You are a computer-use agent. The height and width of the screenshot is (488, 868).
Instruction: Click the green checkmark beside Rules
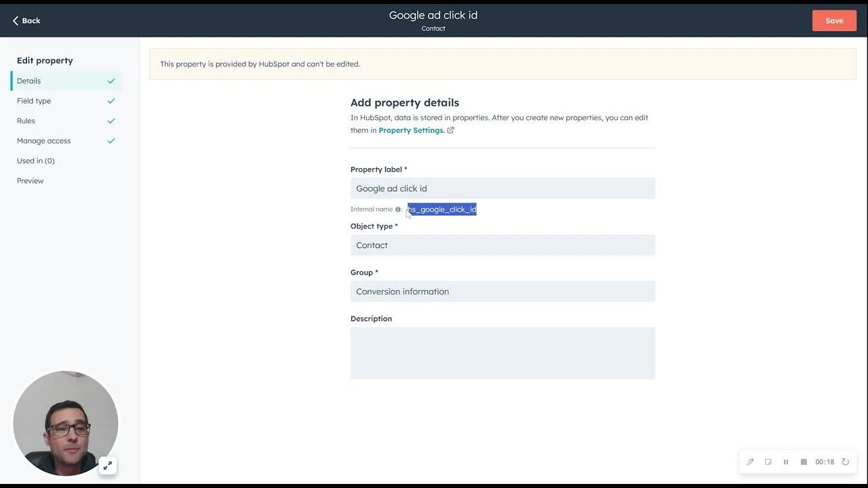[x=111, y=121]
